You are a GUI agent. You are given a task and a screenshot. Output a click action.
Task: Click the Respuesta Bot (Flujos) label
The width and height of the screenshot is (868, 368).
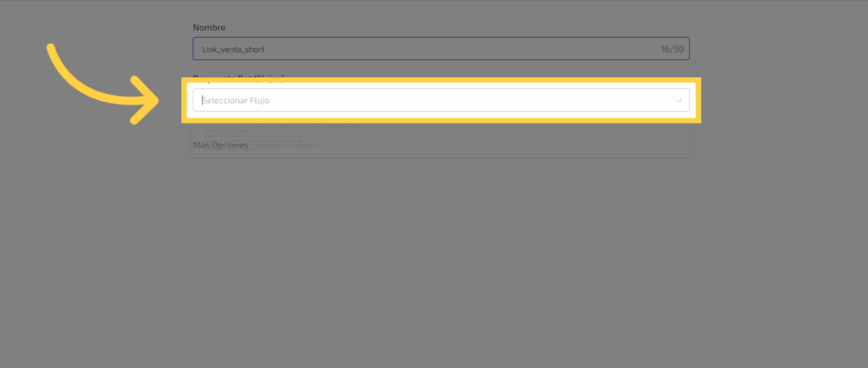(x=237, y=77)
